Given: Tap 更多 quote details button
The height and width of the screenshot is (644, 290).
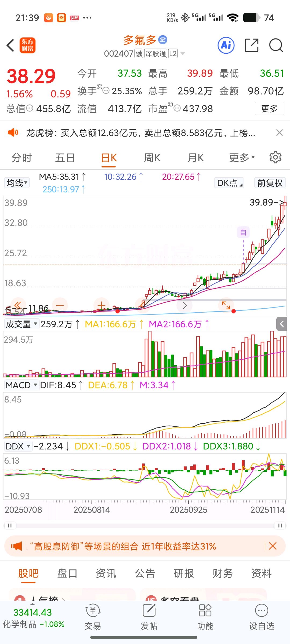Looking at the screenshot, I should 269,108.
